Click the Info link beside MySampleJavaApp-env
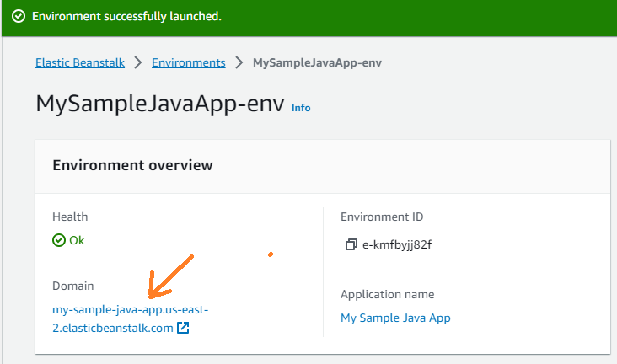 [301, 108]
